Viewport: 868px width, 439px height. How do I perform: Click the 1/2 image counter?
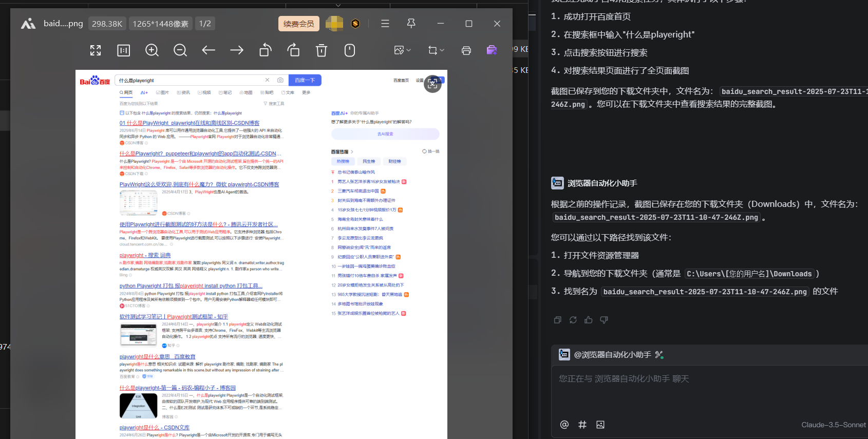pos(205,24)
